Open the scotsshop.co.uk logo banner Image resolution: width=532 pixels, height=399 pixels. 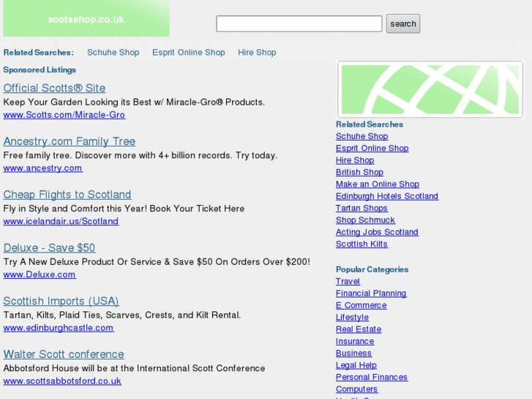pos(86,18)
